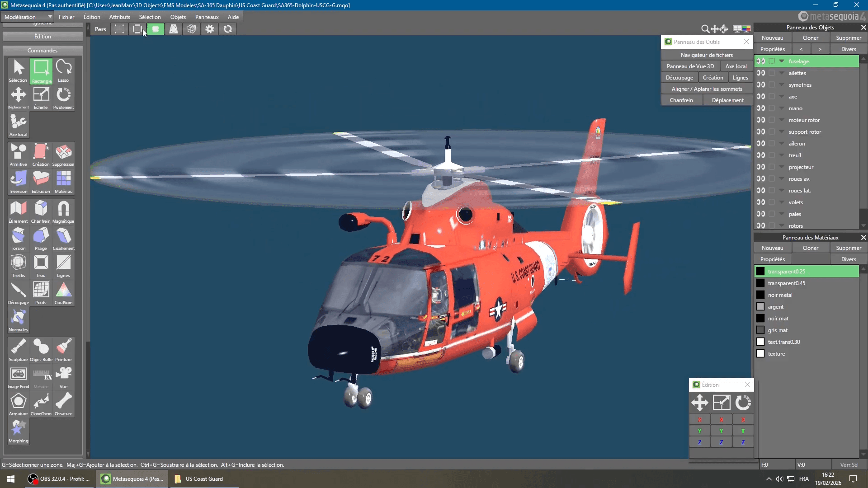
Task: Click Supprimer in Panneau des Matériaux
Action: [849, 248]
